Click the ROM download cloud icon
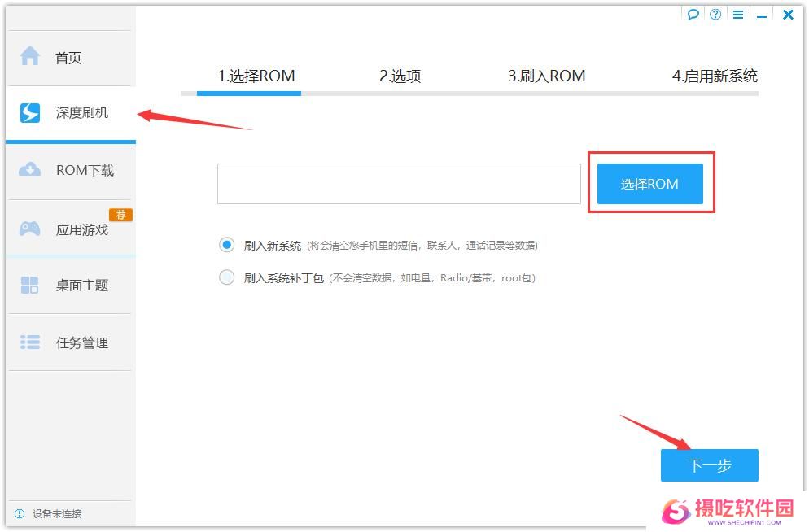 [30, 170]
